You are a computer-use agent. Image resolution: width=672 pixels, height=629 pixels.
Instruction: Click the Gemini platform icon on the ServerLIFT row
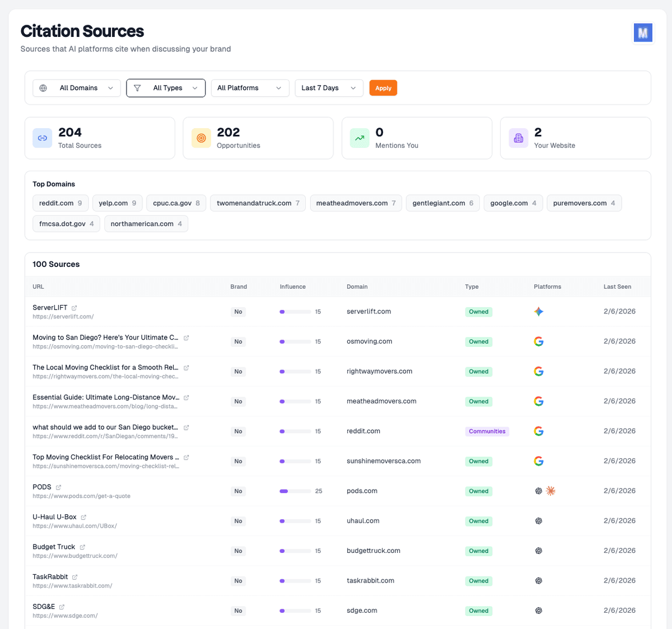coord(538,311)
